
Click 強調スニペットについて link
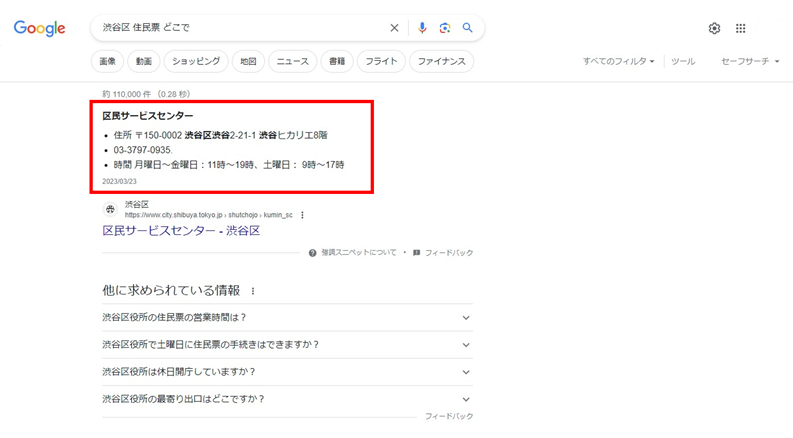tap(359, 252)
